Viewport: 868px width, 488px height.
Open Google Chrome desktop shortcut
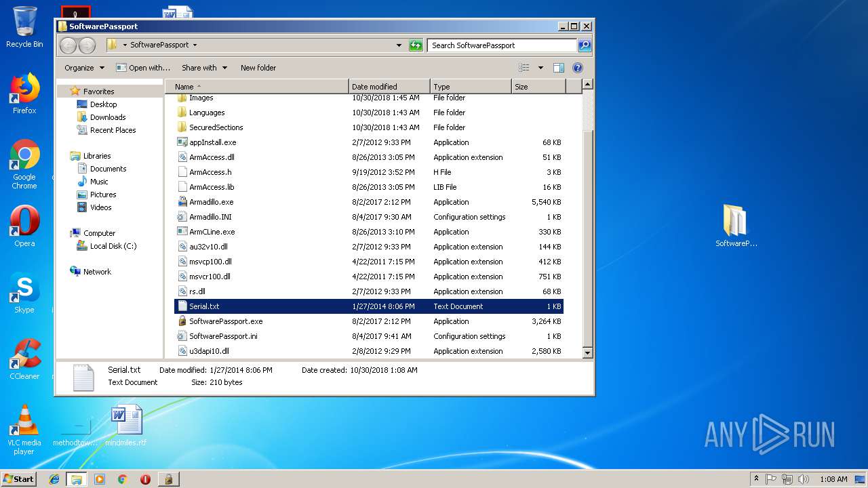(24, 165)
